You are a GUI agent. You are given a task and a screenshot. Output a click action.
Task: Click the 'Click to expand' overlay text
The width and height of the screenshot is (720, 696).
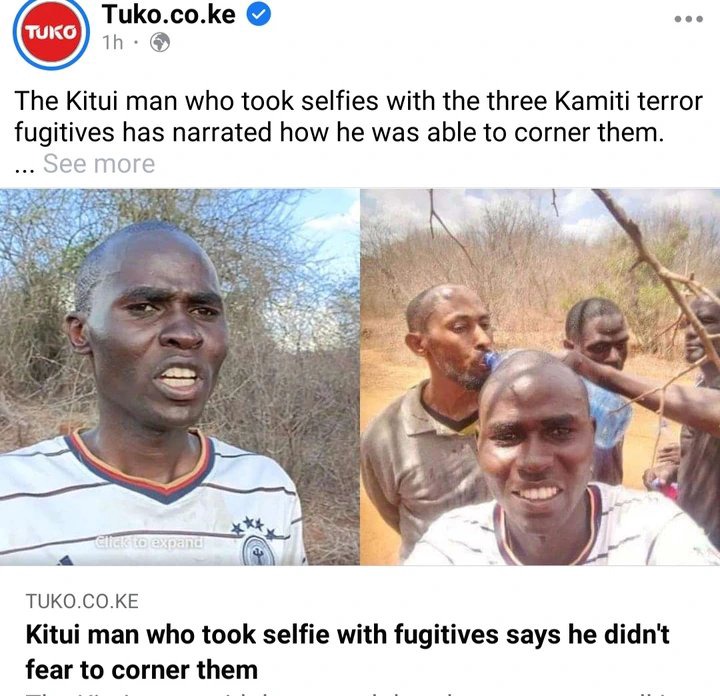point(149,542)
